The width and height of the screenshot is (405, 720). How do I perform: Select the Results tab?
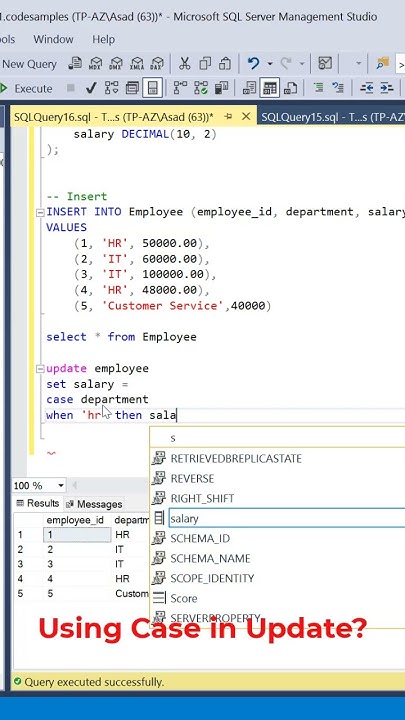coord(38,504)
